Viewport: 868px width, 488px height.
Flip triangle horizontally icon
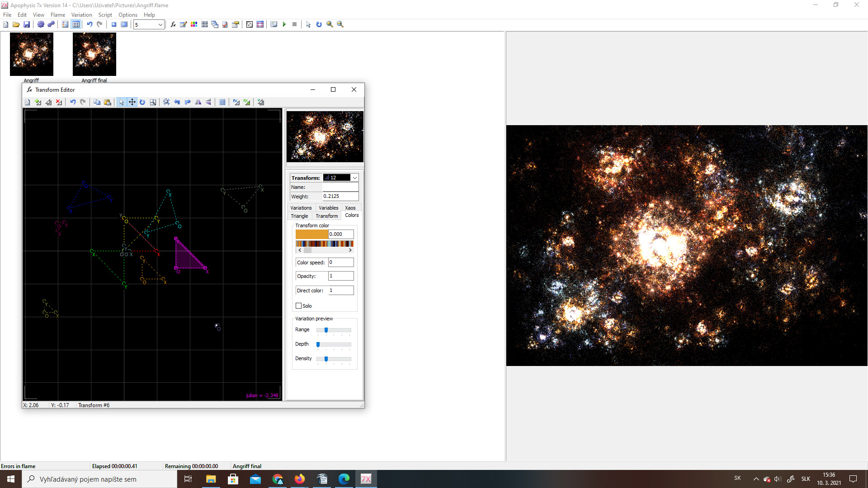(x=198, y=102)
